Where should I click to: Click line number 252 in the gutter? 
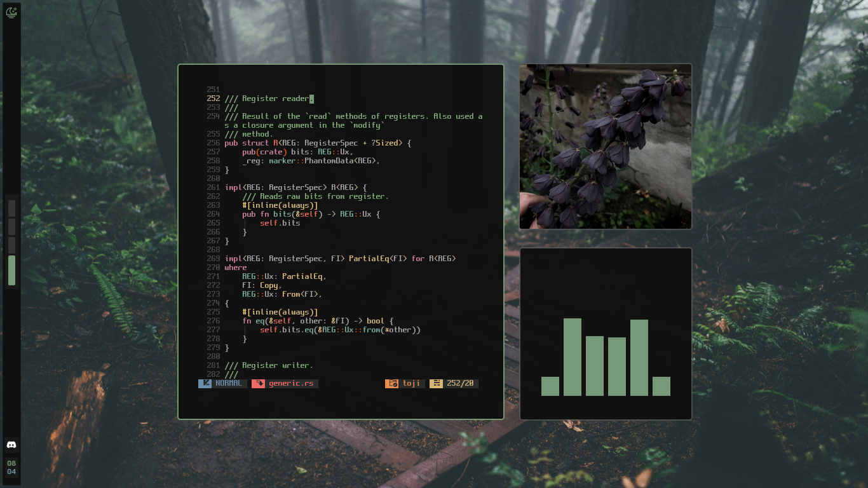point(213,98)
